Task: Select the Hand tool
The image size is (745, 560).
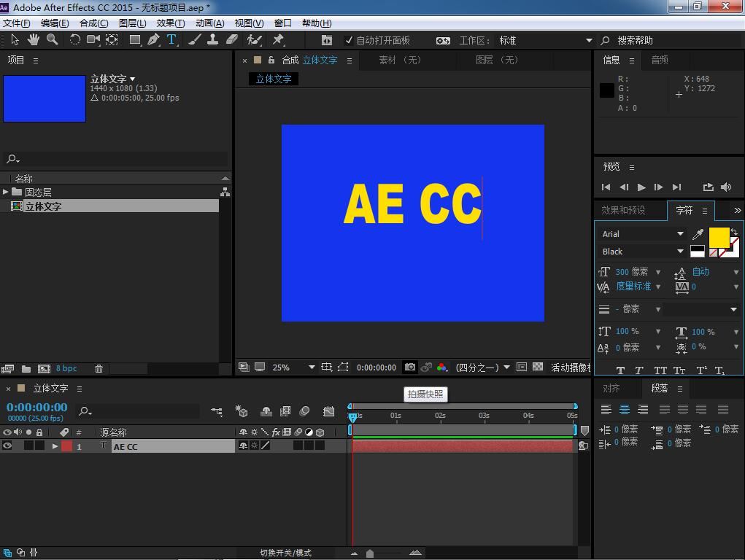Action: (34, 40)
